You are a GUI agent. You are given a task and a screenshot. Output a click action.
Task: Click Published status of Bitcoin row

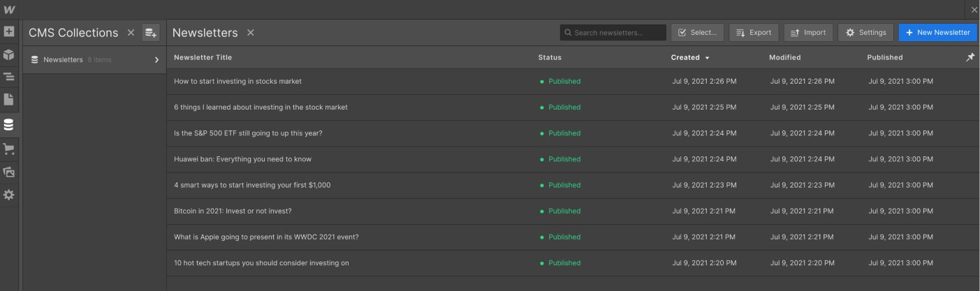(560, 211)
